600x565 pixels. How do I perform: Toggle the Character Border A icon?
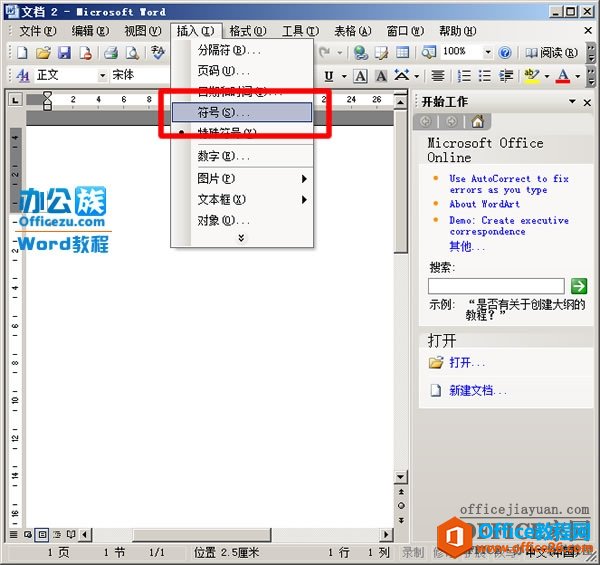pos(360,76)
